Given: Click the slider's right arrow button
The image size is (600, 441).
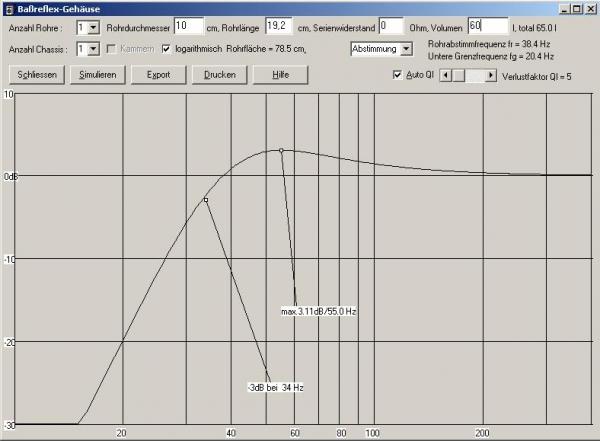Looking at the screenshot, I should pos(488,75).
